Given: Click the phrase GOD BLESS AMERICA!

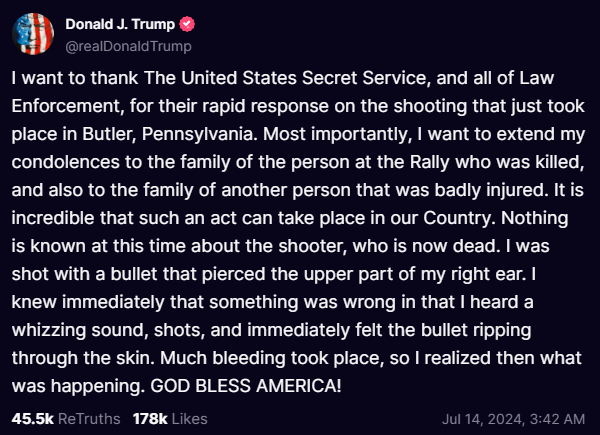Looking at the screenshot, I should (x=246, y=386).
